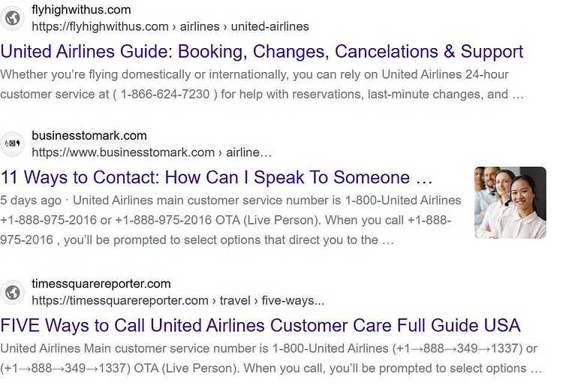
Task: Click the 'United Airlines Main customer service' snippet
Action: [269, 348]
